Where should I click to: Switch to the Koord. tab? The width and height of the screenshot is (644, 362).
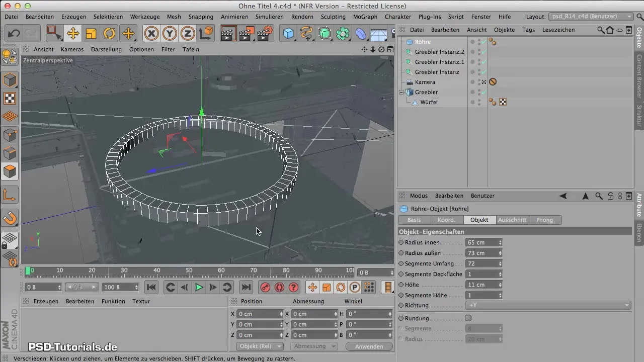447,220
